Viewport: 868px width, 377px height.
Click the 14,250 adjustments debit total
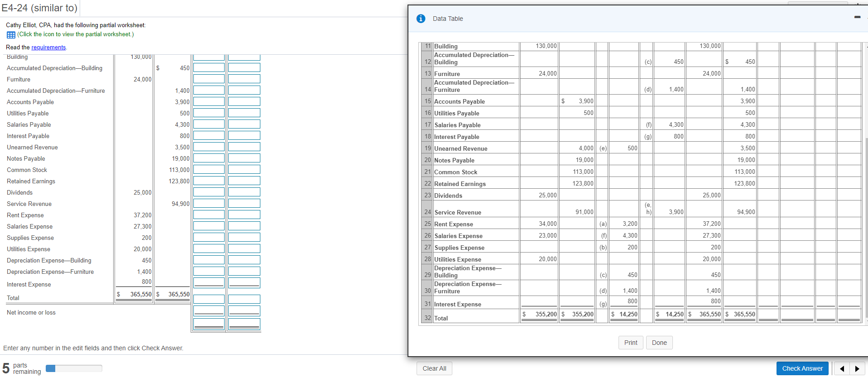point(624,314)
